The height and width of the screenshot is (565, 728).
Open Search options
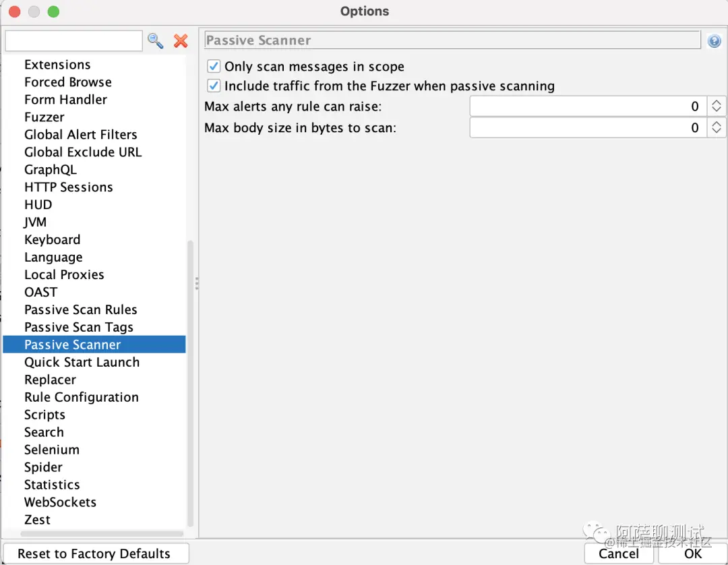pyautogui.click(x=44, y=432)
